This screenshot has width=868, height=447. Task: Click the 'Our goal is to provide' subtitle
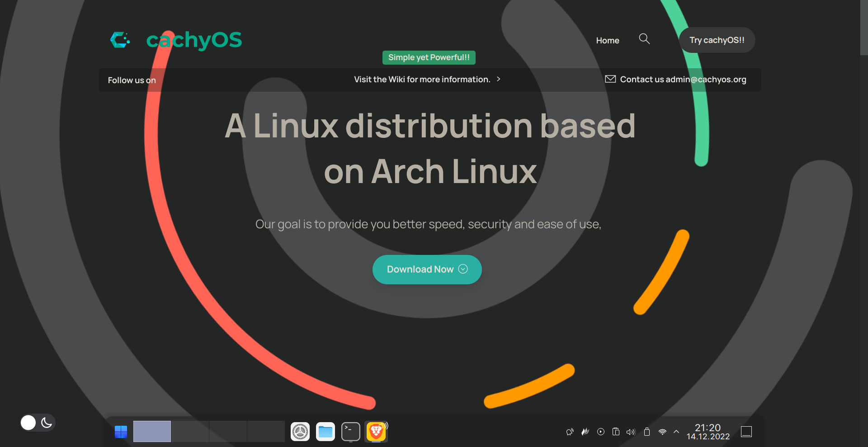point(428,224)
